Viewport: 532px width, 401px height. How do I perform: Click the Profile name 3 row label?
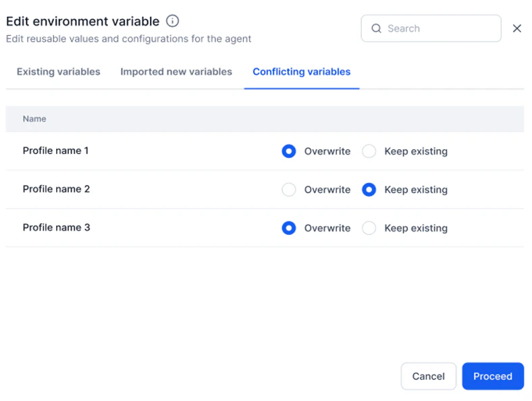(56, 228)
